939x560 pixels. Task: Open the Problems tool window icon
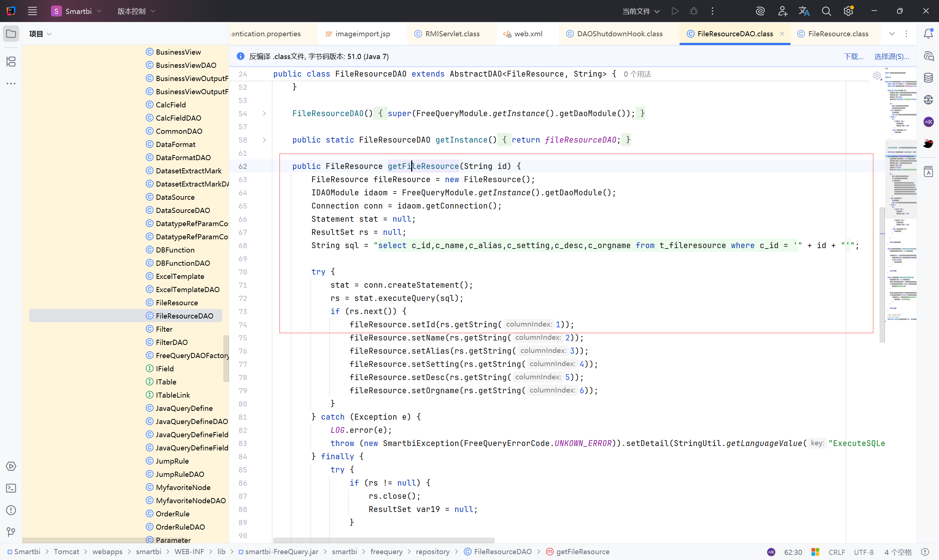[11, 510]
